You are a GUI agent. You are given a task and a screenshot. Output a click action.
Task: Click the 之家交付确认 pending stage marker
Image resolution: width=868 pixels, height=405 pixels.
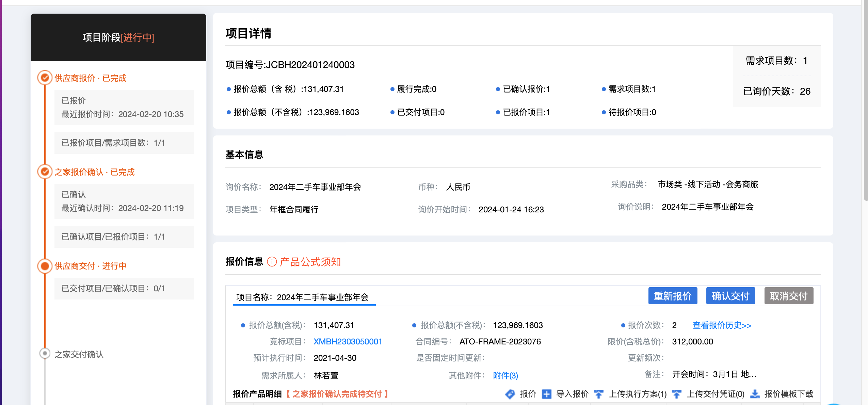click(45, 354)
